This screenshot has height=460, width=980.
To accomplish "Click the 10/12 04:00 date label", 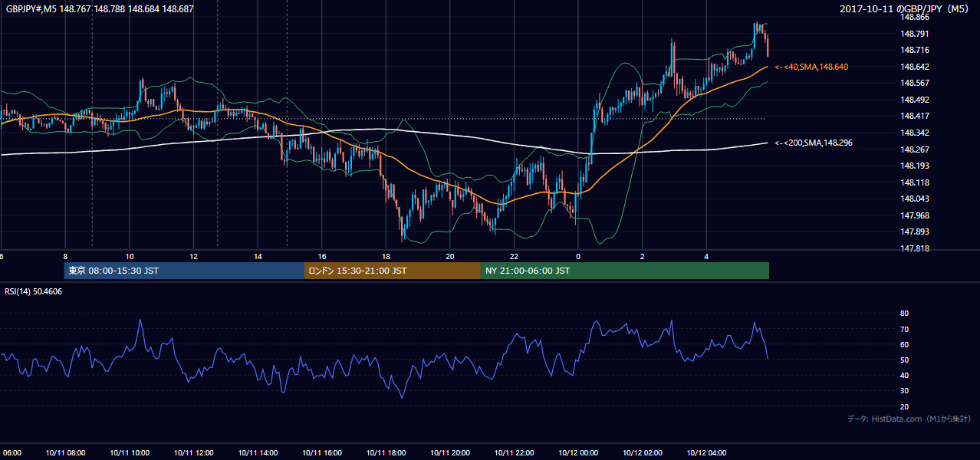I will point(706,452).
